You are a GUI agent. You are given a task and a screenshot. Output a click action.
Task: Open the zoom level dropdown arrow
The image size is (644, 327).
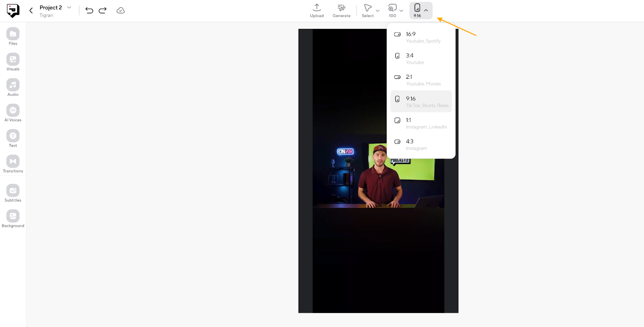pos(401,11)
